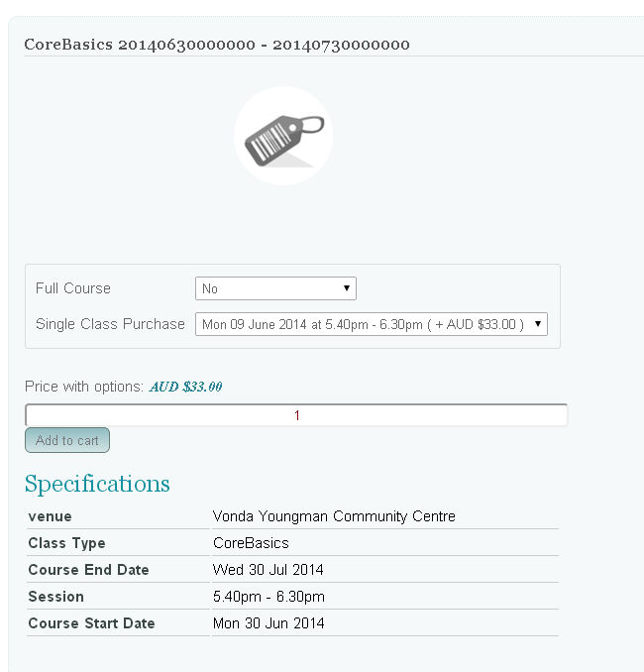Click the Specifications heading
The image size is (644, 672).
tap(97, 484)
